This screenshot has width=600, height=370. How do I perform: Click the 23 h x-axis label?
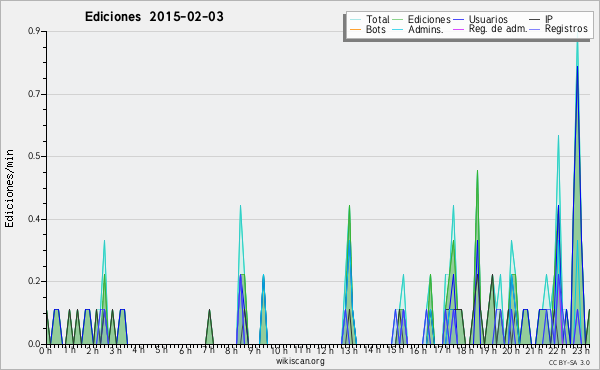581,350
